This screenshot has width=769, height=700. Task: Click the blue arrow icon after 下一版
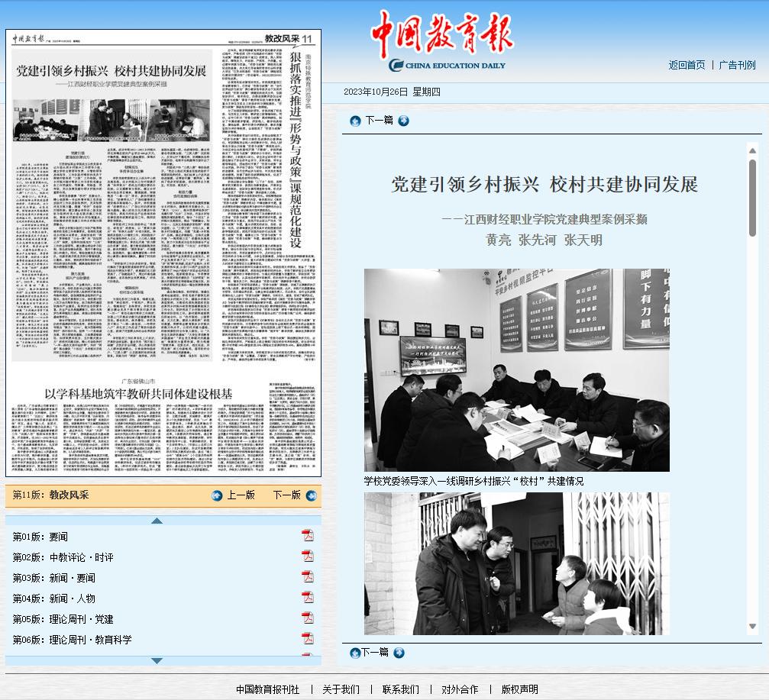(x=311, y=495)
